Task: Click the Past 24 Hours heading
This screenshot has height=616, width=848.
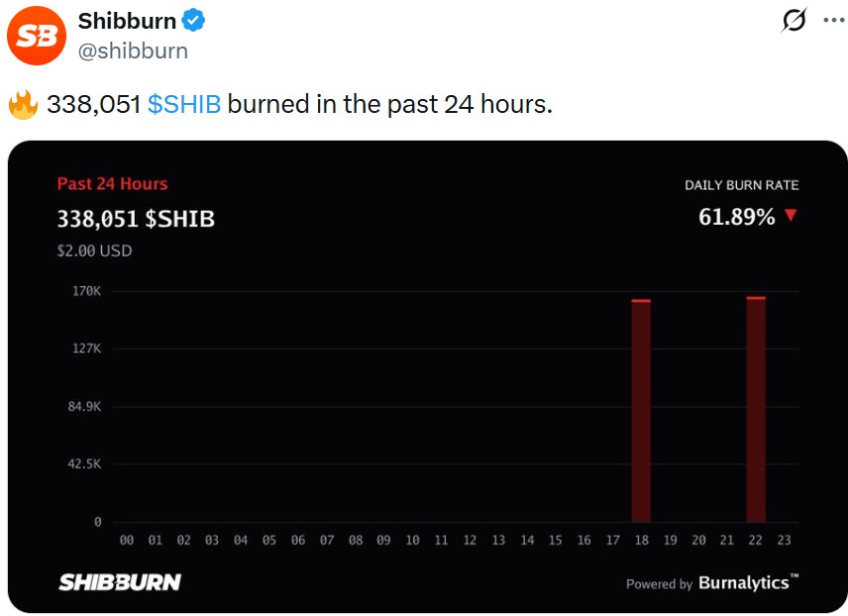Action: click(x=113, y=184)
